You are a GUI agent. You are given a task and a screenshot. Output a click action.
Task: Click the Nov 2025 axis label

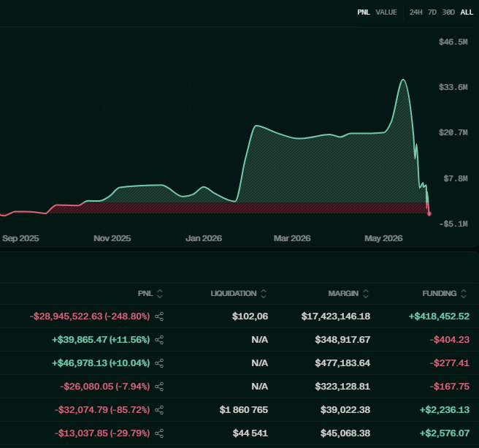112,238
